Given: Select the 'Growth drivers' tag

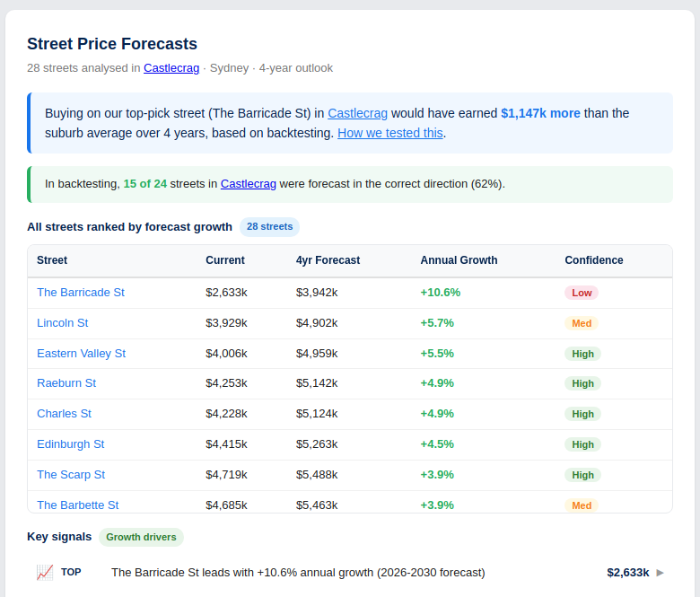Looking at the screenshot, I should coord(141,537).
